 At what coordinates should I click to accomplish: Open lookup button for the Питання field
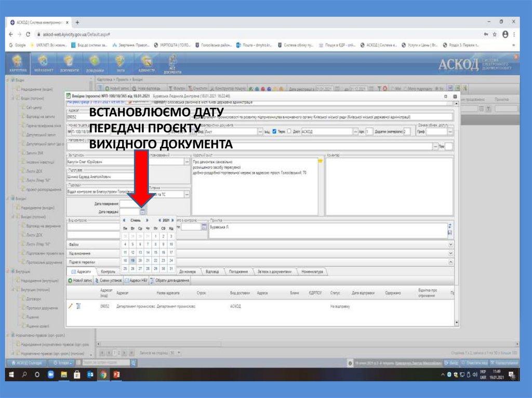pyautogui.click(x=187, y=195)
